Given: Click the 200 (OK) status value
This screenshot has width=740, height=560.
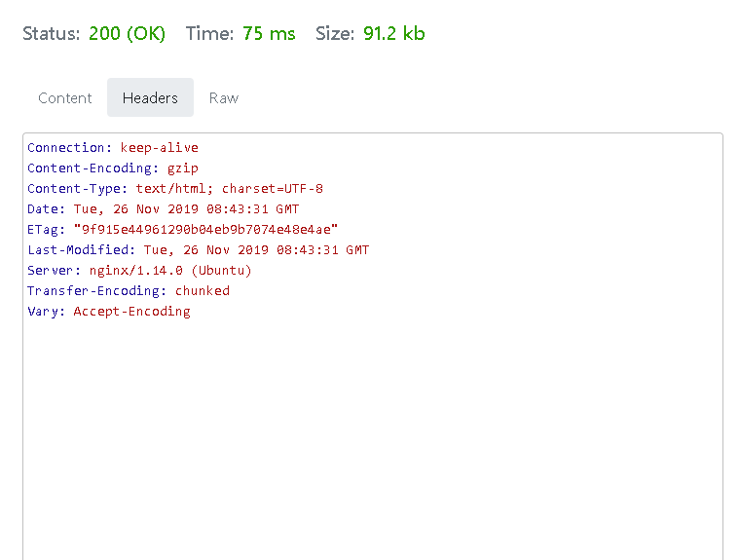Looking at the screenshot, I should (x=127, y=33).
